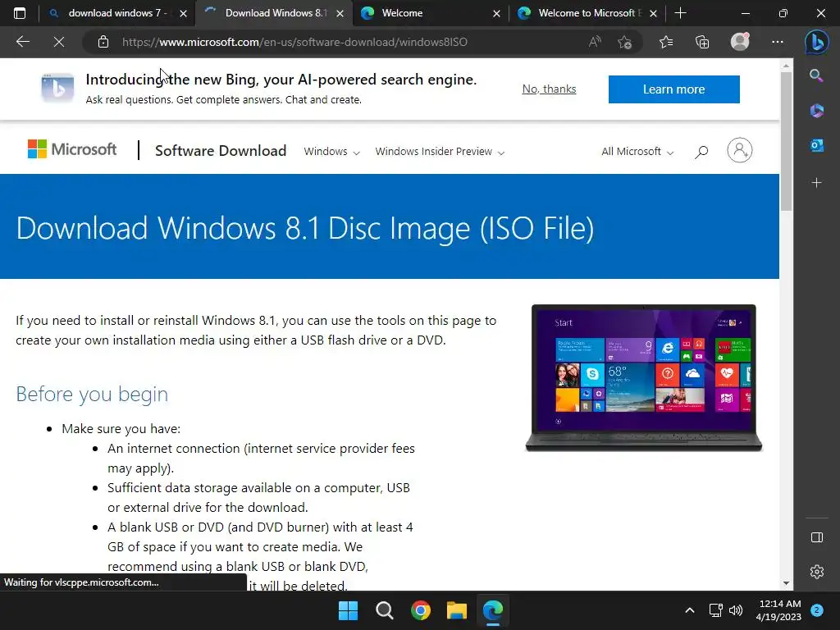Viewport: 840px width, 630px height.
Task: Open the volume control icon
Action: point(736,610)
